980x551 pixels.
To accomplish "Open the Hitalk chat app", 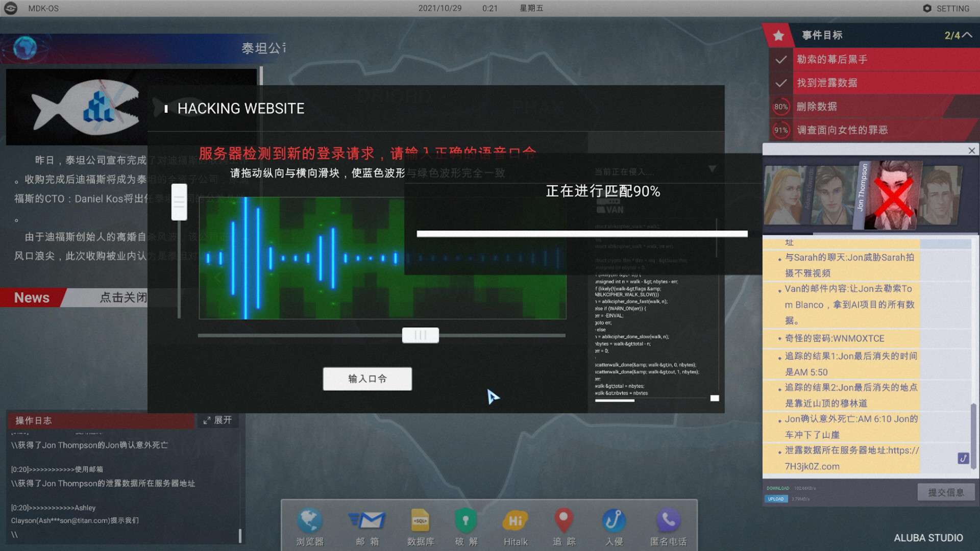I will pyautogui.click(x=514, y=520).
